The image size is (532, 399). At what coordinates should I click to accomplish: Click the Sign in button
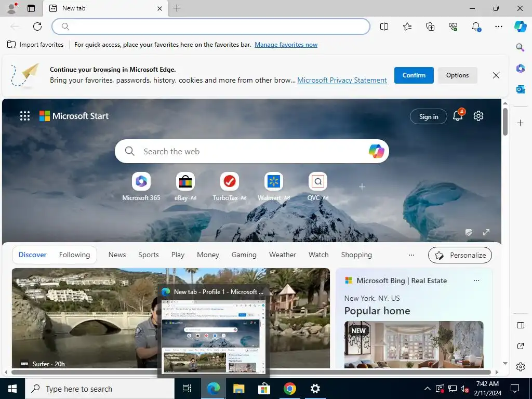(x=429, y=117)
